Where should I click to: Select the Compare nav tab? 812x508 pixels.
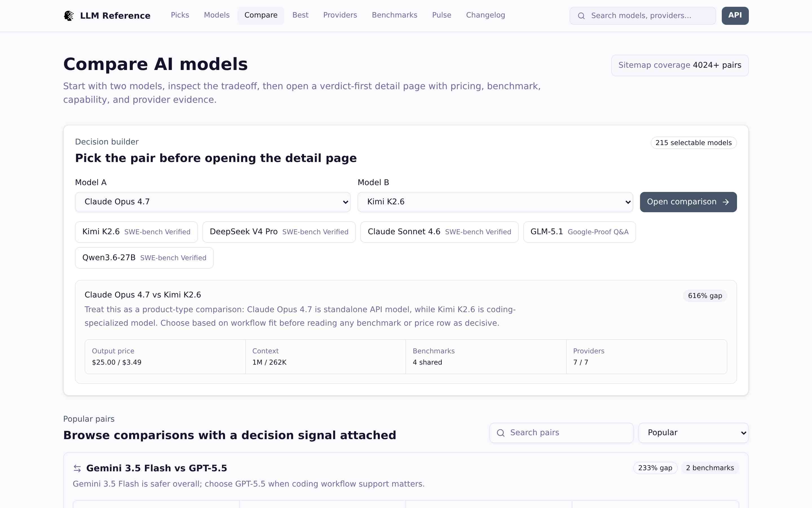(x=261, y=15)
